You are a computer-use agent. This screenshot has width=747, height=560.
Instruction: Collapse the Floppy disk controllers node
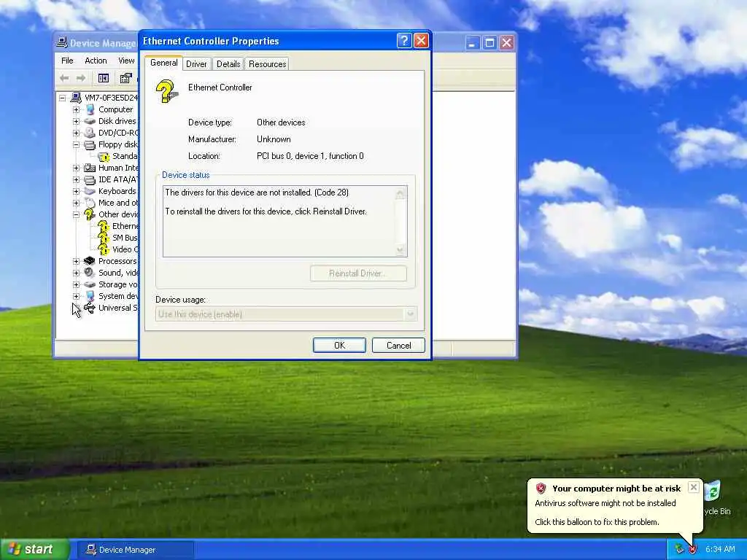click(x=76, y=144)
